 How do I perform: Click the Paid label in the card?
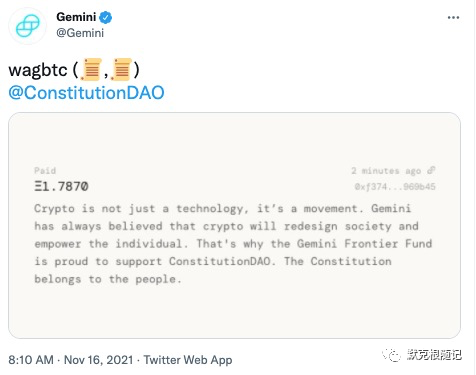click(45, 171)
